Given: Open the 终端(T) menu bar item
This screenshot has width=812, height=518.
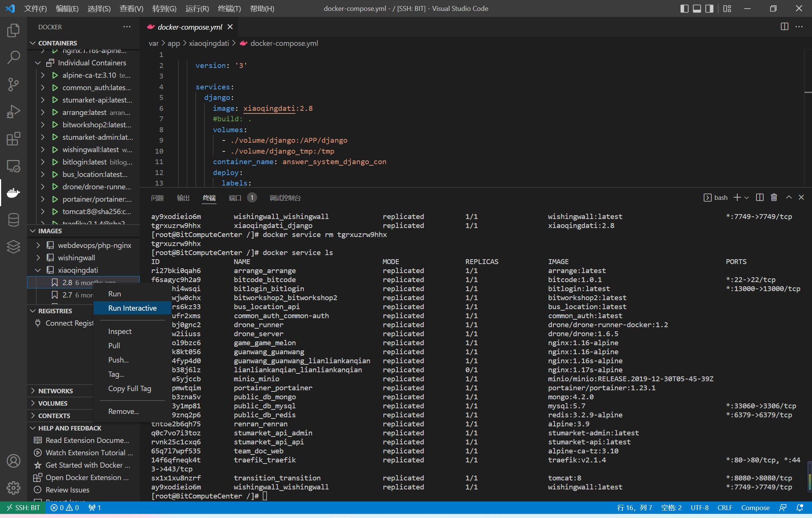Looking at the screenshot, I should [x=229, y=8].
